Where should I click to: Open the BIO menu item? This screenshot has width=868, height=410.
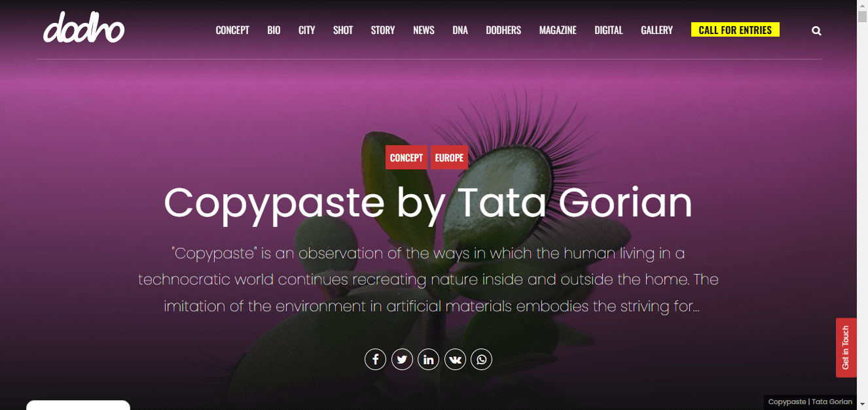(x=274, y=30)
